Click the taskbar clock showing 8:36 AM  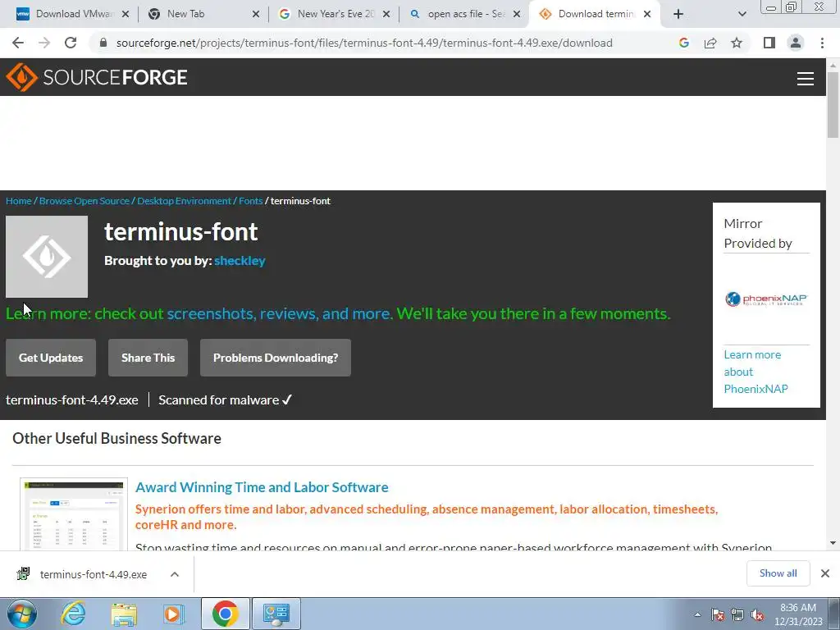click(798, 614)
